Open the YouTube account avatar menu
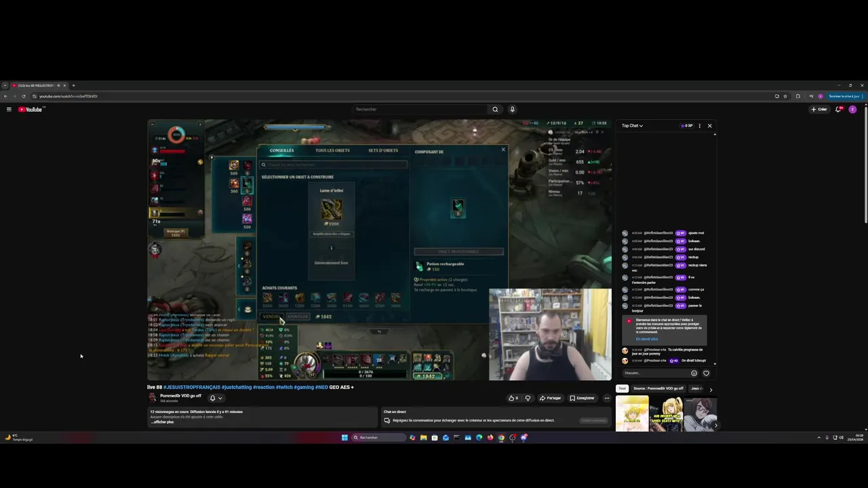This screenshot has height=488, width=868. (852, 109)
